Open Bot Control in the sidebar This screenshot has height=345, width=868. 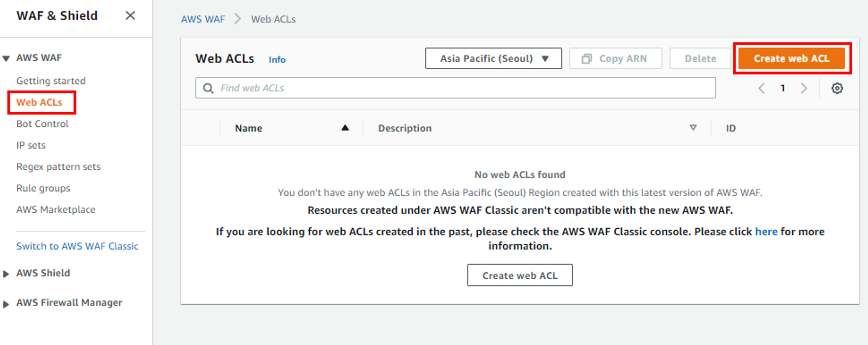(43, 124)
